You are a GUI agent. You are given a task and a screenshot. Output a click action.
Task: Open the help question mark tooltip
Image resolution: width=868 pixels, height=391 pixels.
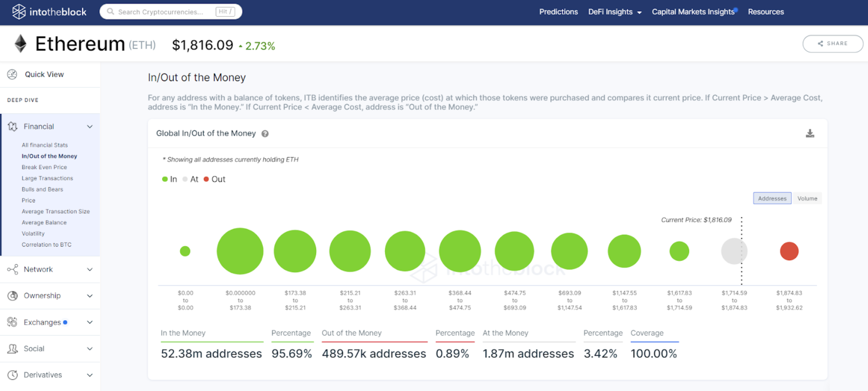pos(265,134)
